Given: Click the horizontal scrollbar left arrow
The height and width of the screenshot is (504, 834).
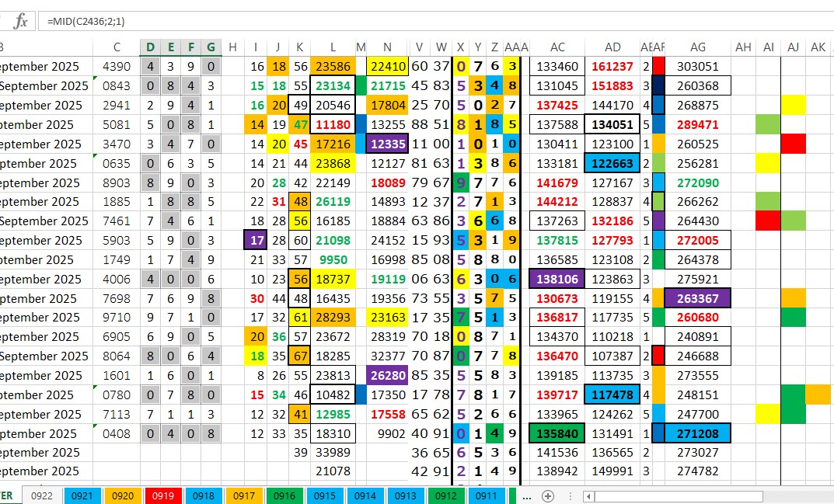Looking at the screenshot, I should pos(589,495).
